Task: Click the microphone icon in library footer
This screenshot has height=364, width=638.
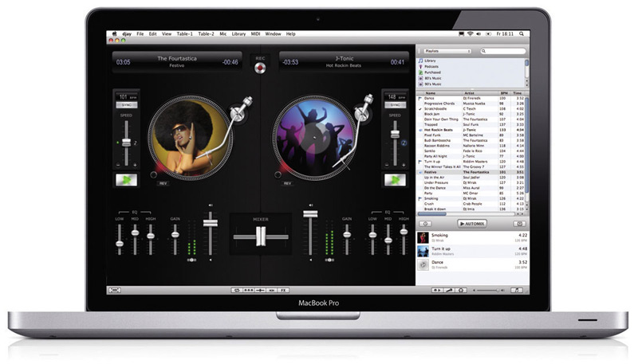Action: click(449, 290)
